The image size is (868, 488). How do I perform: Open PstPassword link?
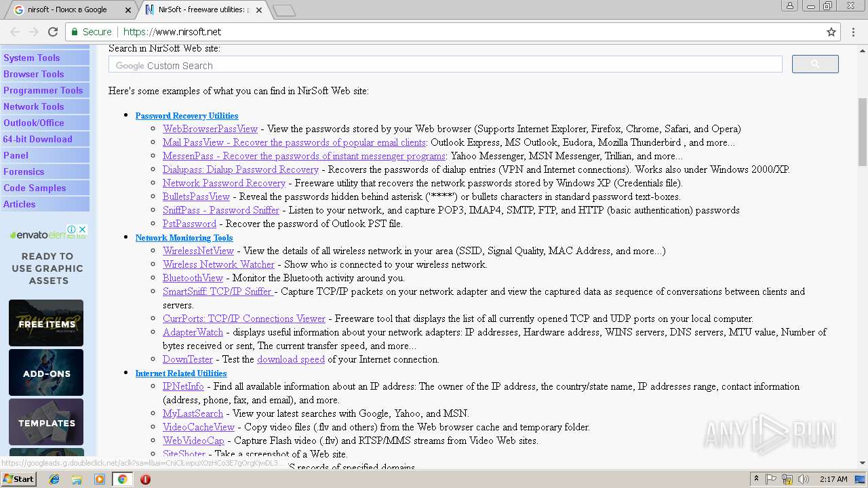tap(189, 224)
